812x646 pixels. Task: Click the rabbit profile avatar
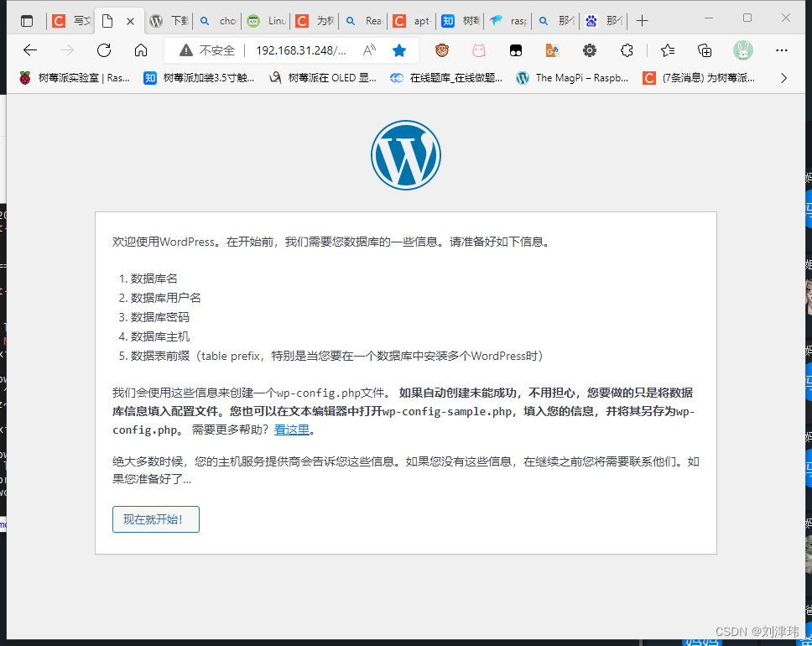[743, 50]
